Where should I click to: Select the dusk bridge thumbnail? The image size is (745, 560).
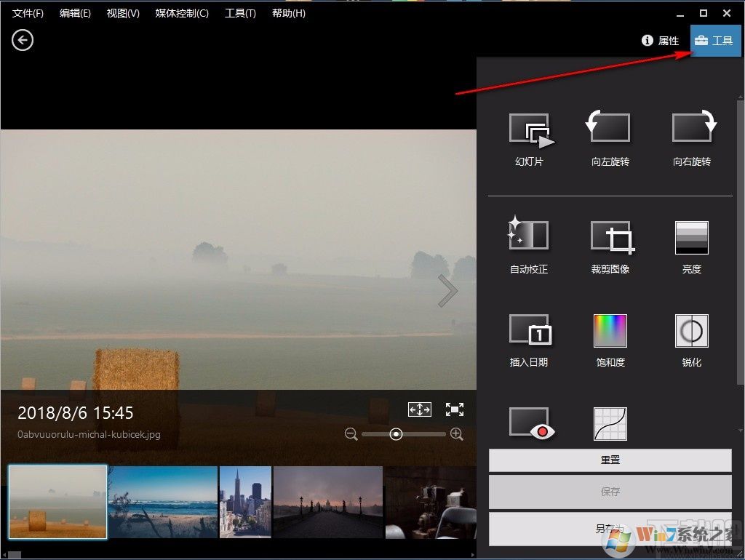(x=328, y=502)
